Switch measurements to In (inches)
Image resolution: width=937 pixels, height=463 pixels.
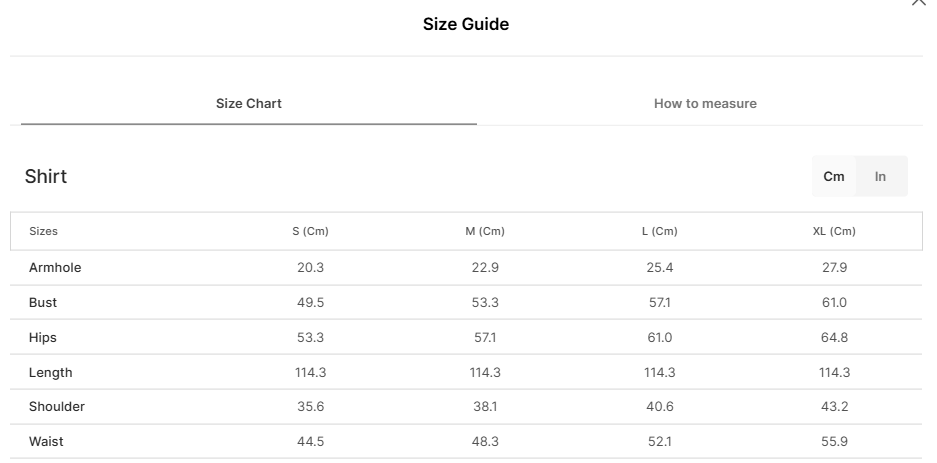click(x=880, y=176)
